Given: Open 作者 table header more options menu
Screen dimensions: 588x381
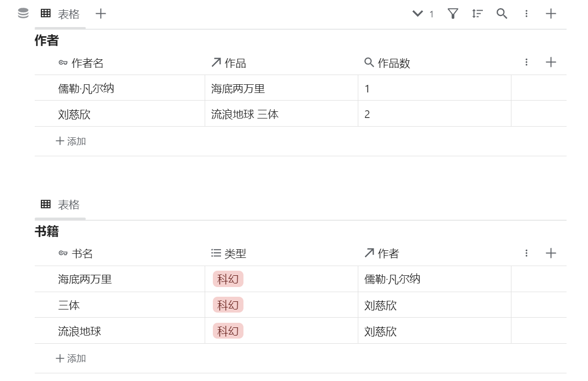Looking at the screenshot, I should click(526, 62).
